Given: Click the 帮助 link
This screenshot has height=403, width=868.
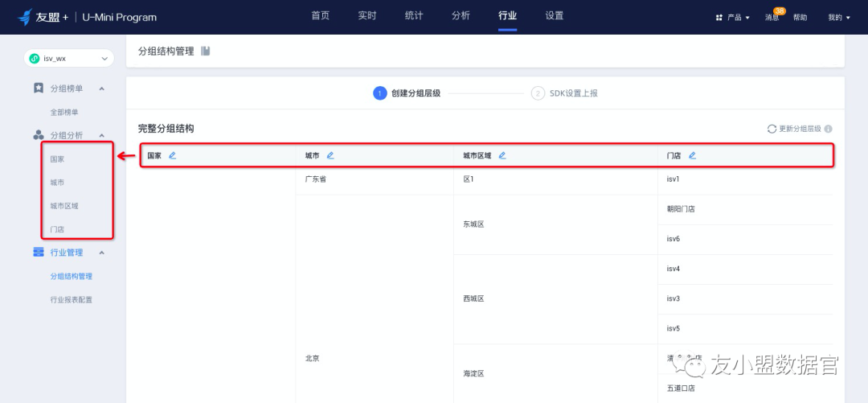Looking at the screenshot, I should [x=800, y=17].
